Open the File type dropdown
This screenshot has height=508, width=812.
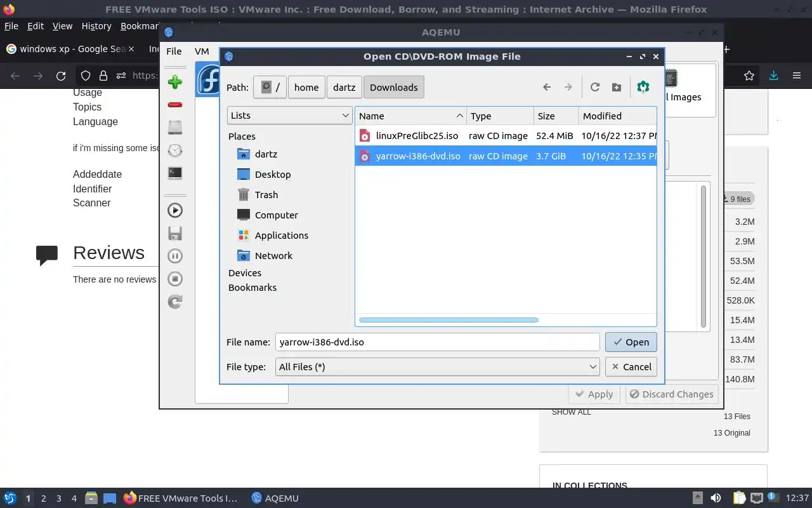click(438, 366)
